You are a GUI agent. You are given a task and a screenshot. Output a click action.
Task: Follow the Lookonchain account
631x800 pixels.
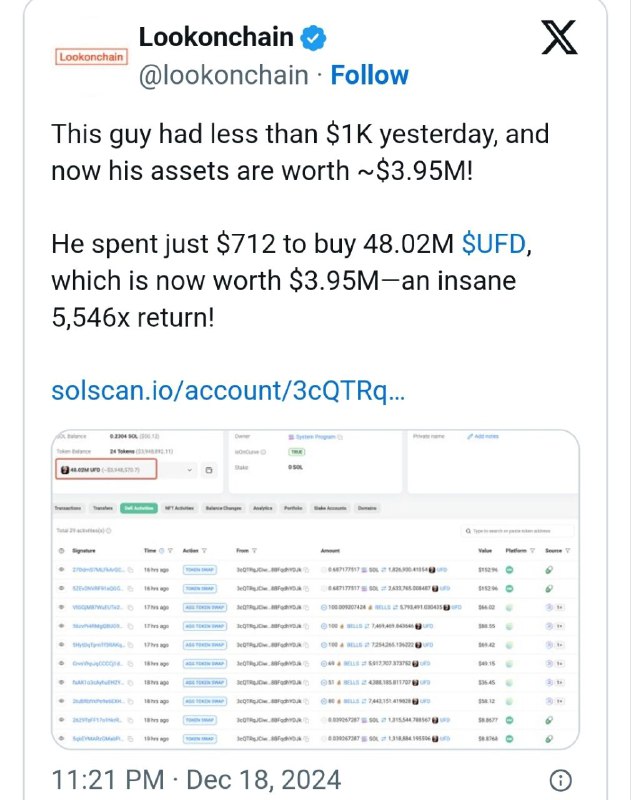[x=369, y=75]
